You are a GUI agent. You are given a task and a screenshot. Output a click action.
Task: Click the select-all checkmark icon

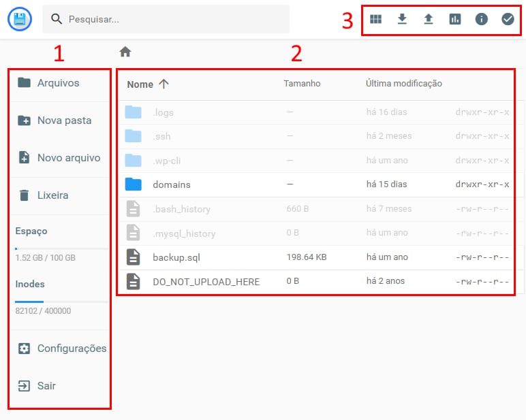(x=508, y=19)
